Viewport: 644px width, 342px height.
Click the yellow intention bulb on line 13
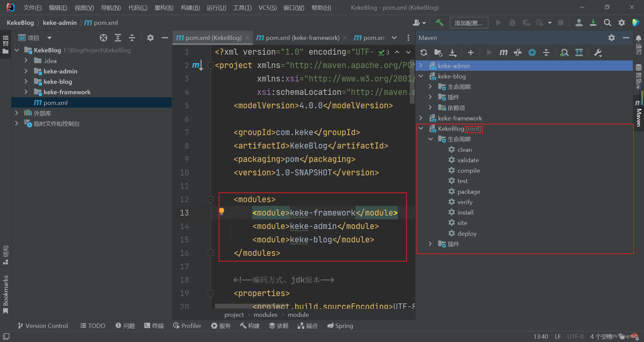[x=222, y=211]
